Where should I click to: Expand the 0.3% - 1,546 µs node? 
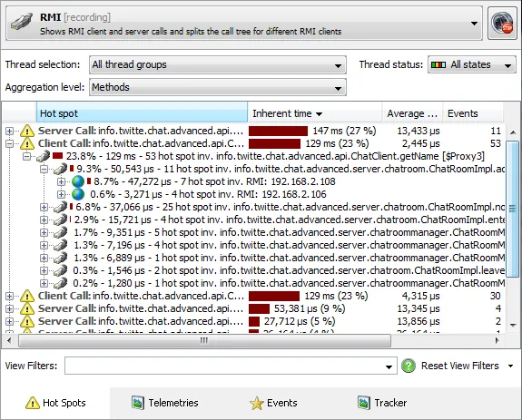[x=44, y=270]
